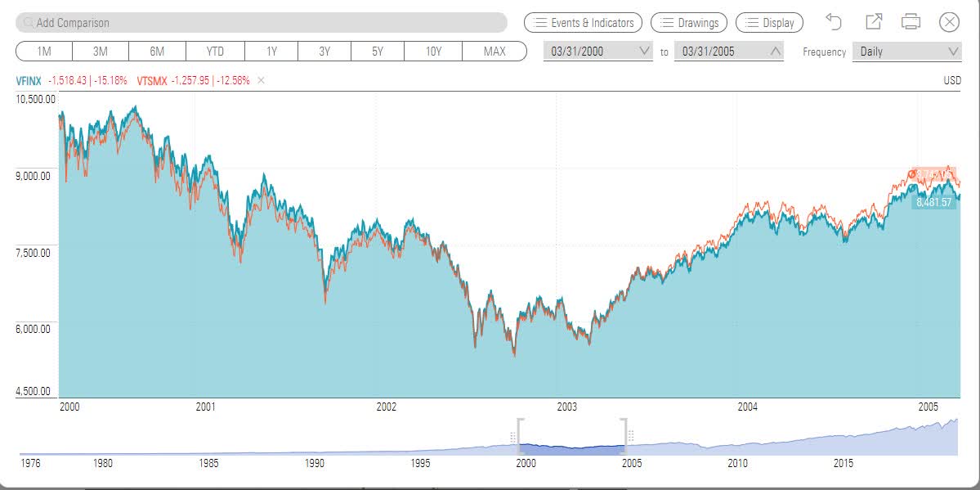This screenshot has width=980, height=490.
Task: Enable the 10Y time range
Action: click(x=432, y=51)
